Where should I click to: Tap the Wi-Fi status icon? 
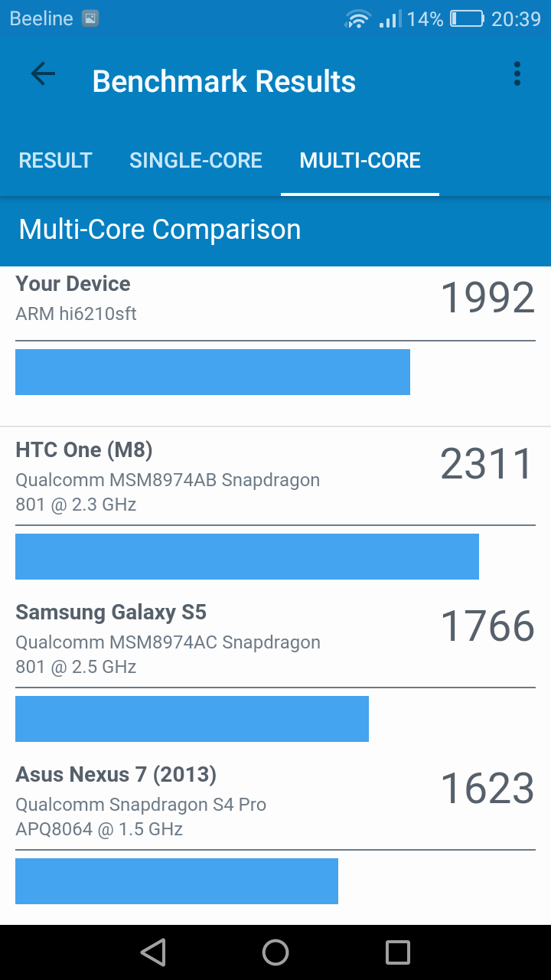[357, 19]
